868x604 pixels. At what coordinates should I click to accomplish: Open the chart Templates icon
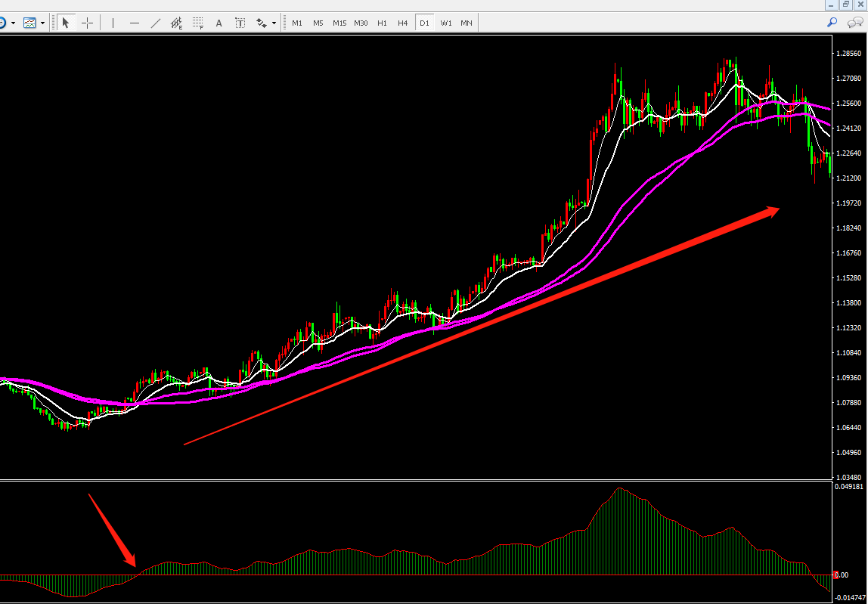pos(29,23)
